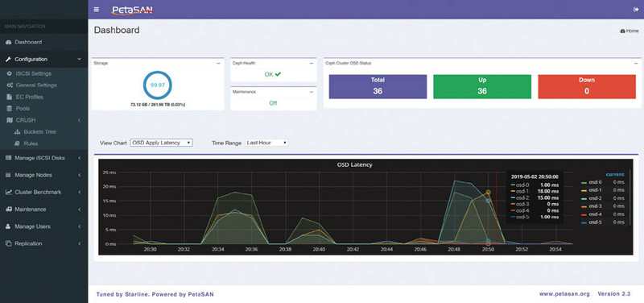Image resolution: width=644 pixels, height=303 pixels.
Task: Open the View Chart dropdown
Action: point(162,143)
